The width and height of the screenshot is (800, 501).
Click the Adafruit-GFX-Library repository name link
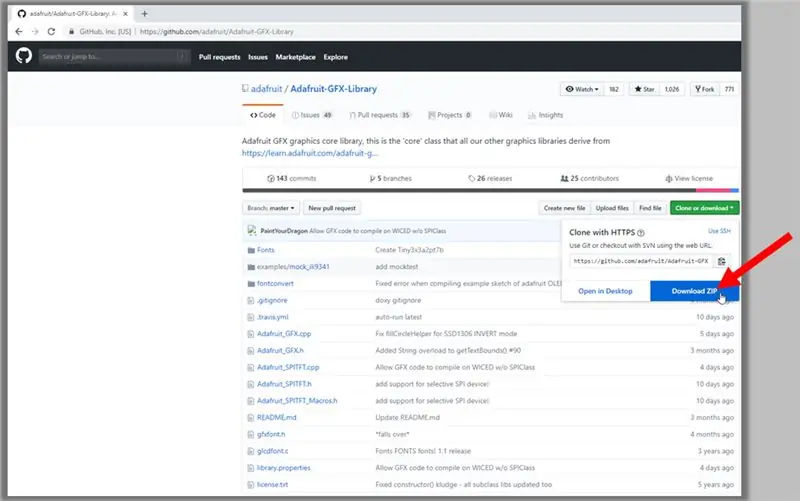click(x=334, y=89)
